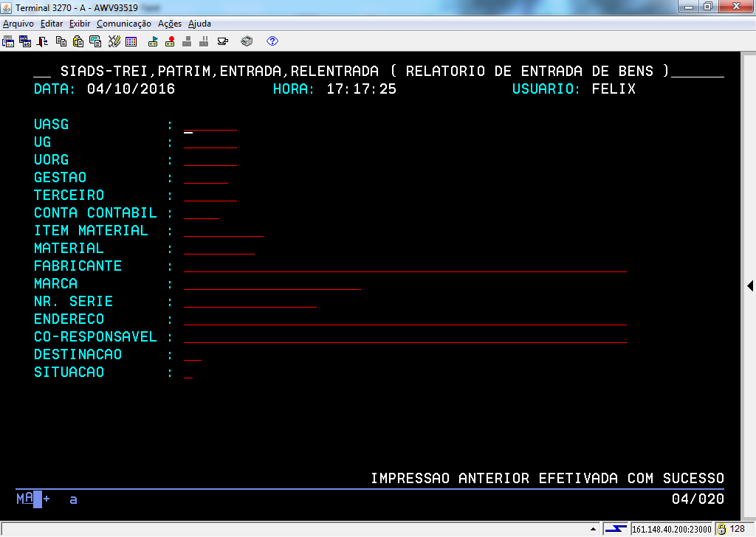This screenshot has height=537, width=756.
Task: Click the small up arrow in status bar
Action: (593, 530)
